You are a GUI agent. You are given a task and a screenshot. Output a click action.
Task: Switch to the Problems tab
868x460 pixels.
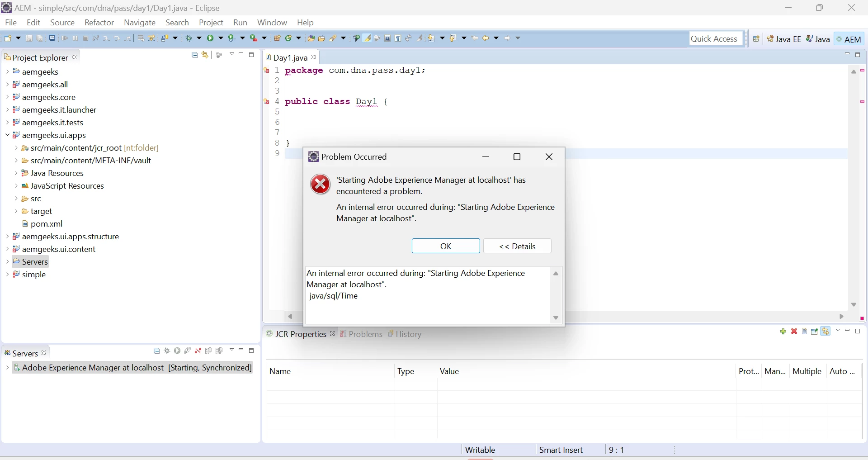[361, 334]
